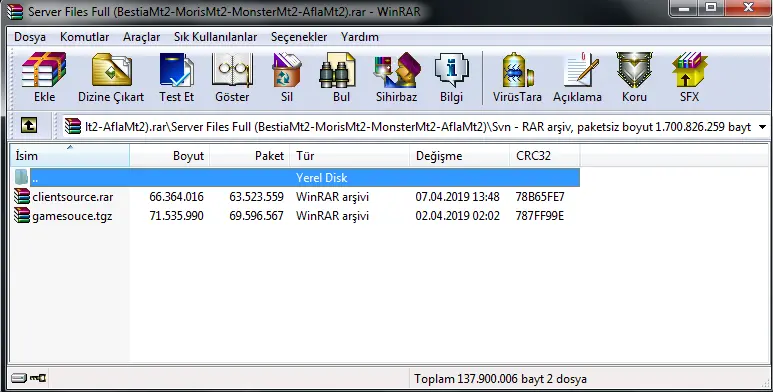Sort by Tür column header
The height and width of the screenshot is (392, 773).
click(x=350, y=156)
